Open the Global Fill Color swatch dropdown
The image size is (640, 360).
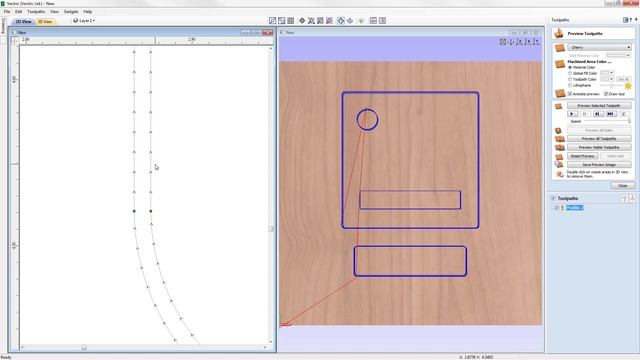[607, 73]
